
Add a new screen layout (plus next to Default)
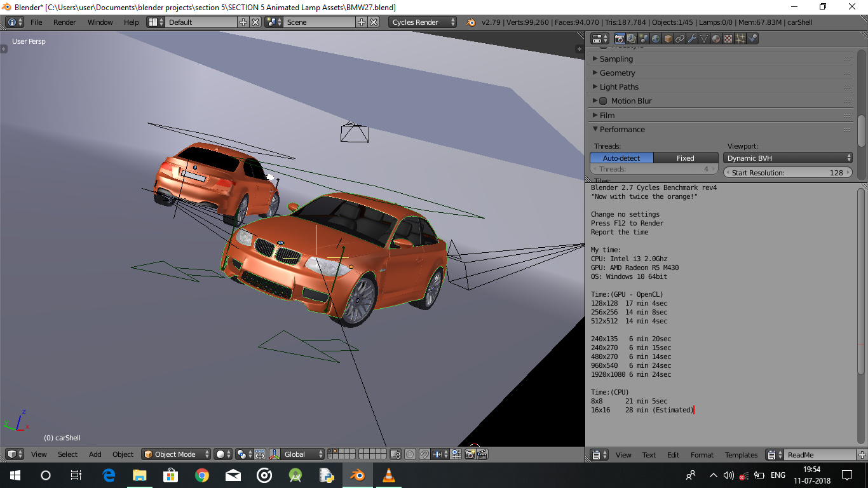tap(243, 22)
